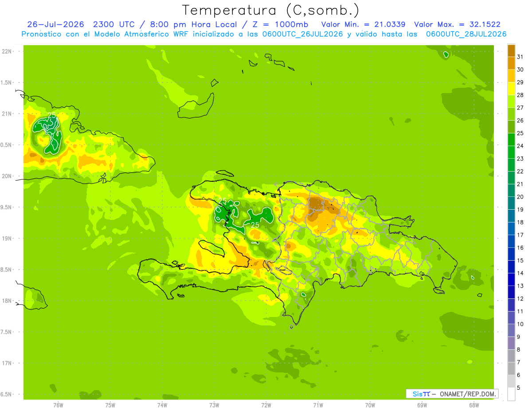532x411 pixels.
Task: Click legend value '31'
Action: pyautogui.click(x=520, y=57)
